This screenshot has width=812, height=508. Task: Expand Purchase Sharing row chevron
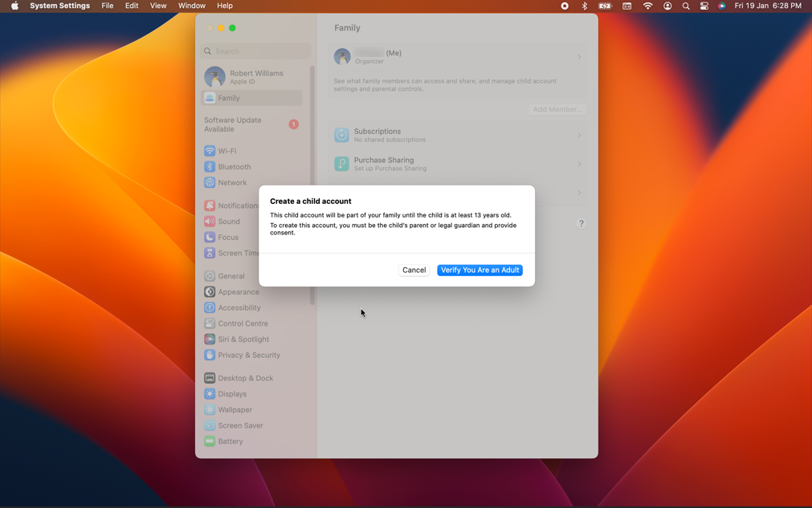[579, 164]
